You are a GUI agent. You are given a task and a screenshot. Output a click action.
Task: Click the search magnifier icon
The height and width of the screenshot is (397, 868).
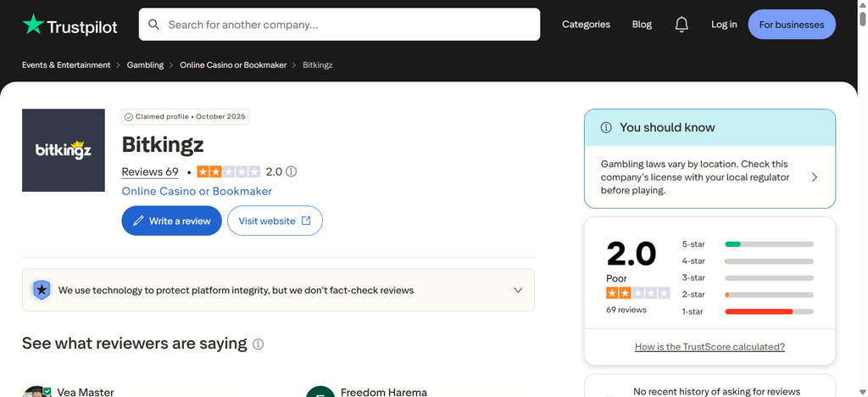(154, 25)
